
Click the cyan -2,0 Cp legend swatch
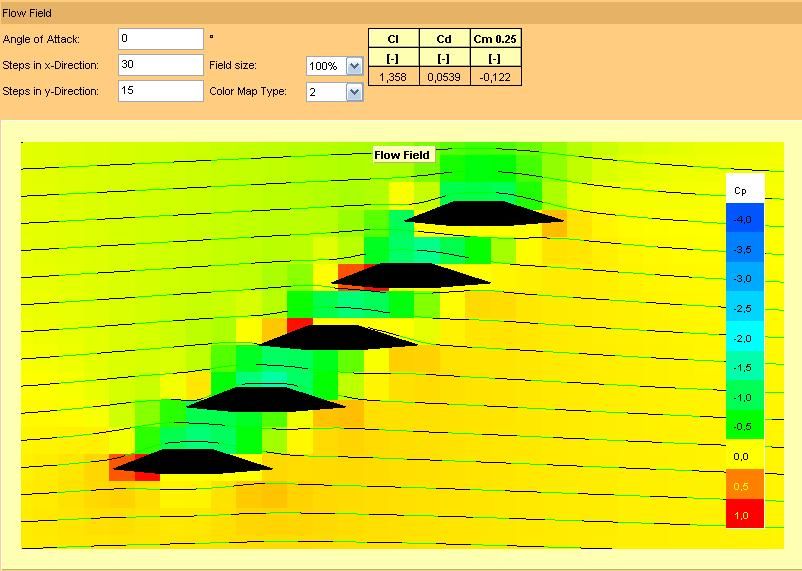tap(745, 336)
